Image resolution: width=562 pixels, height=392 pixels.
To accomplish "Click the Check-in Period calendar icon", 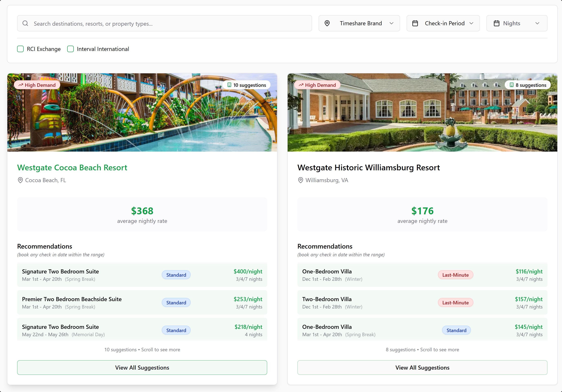I will pyautogui.click(x=415, y=23).
